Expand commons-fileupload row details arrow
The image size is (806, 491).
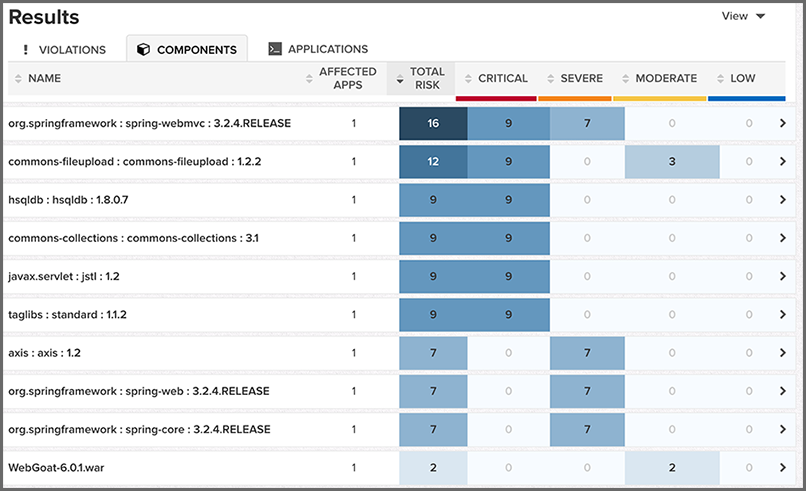tap(783, 161)
